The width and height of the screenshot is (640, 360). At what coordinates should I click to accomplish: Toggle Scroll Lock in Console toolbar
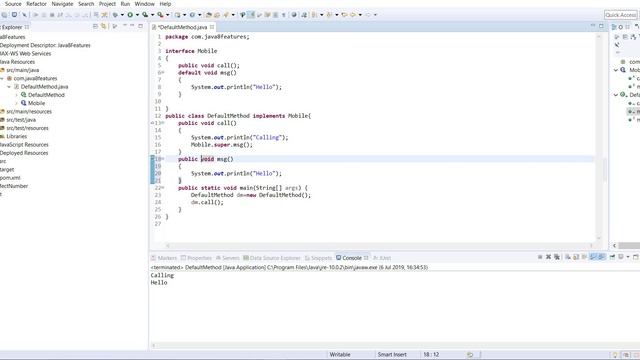576,257
